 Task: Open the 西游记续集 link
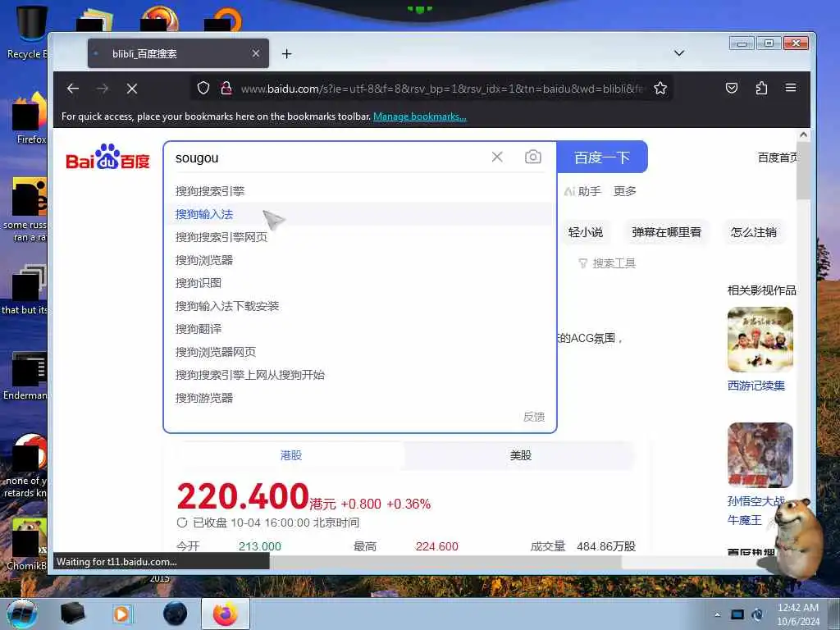(756, 386)
